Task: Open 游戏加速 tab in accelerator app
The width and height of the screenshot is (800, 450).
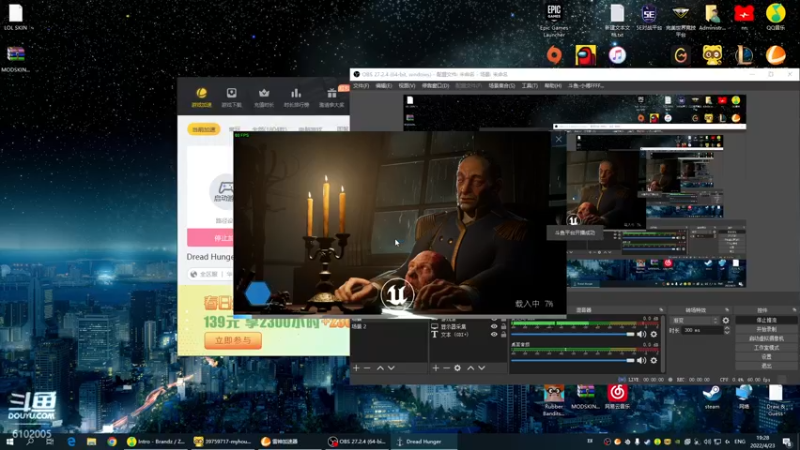Action: click(202, 97)
